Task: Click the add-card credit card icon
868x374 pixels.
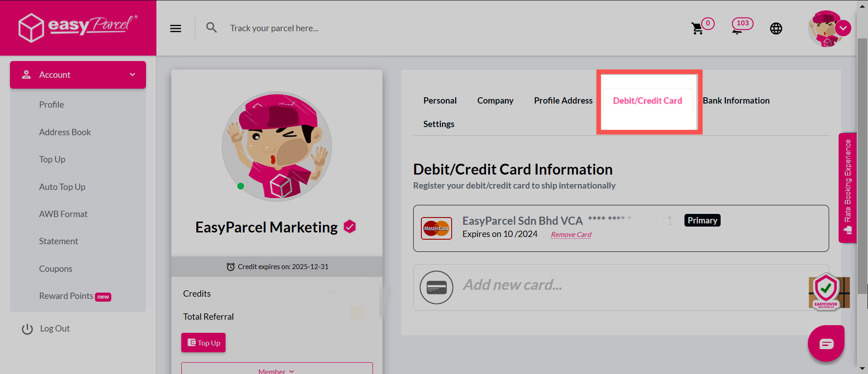Action: (436, 287)
